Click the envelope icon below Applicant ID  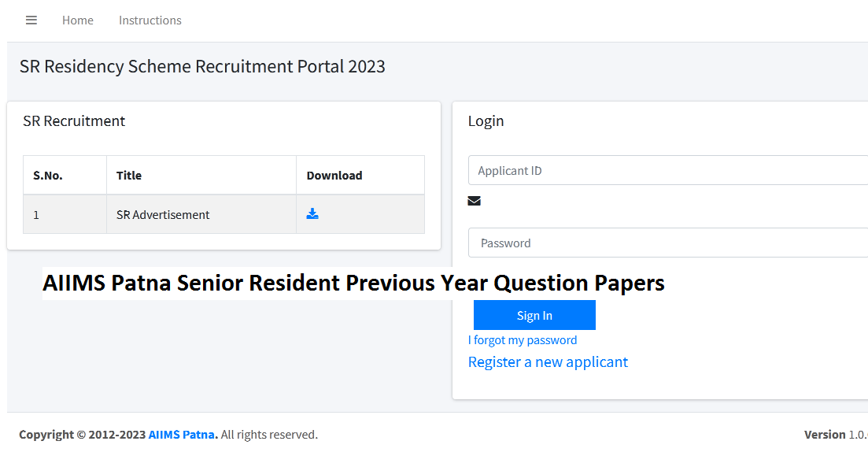(474, 201)
